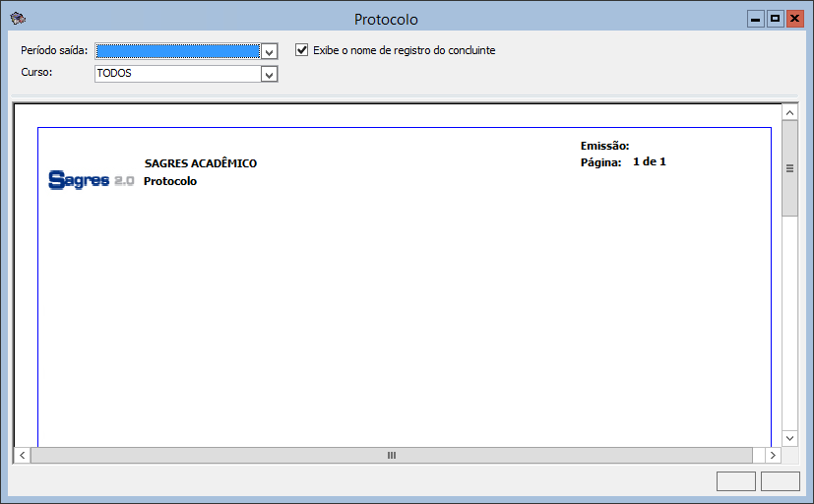Click the vertical scrollbar down arrow
Image resolution: width=814 pixels, height=504 pixels.
point(789,437)
